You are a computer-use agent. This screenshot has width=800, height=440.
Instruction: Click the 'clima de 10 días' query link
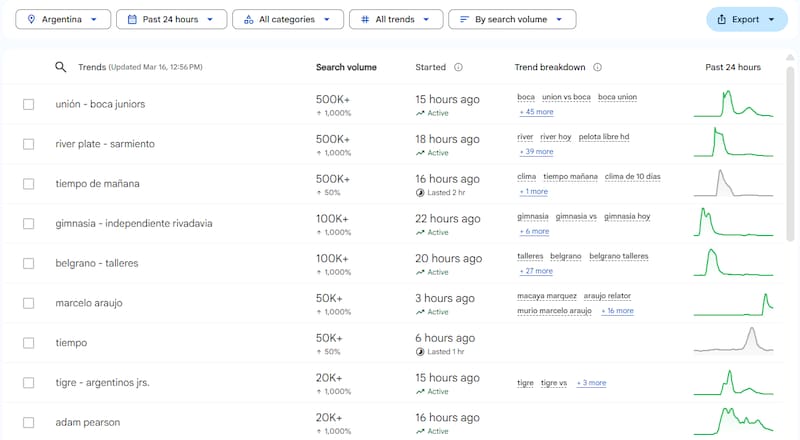point(633,177)
